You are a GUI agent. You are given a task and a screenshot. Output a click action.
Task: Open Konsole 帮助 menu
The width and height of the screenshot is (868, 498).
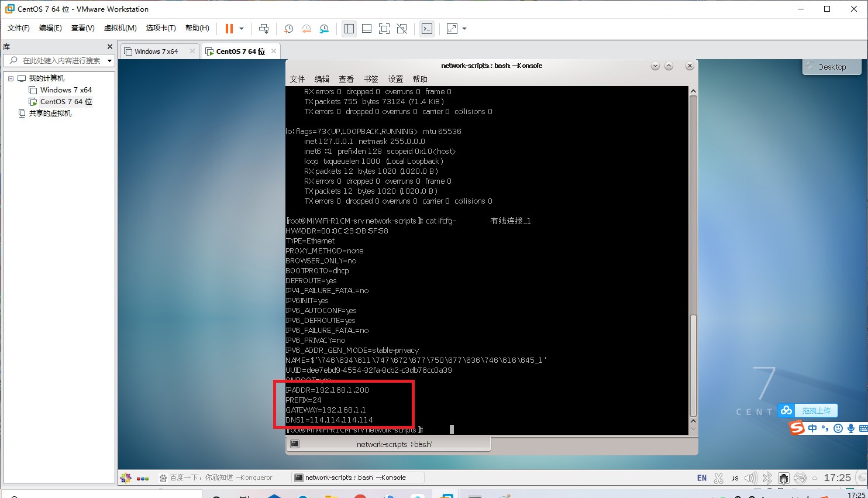(420, 79)
